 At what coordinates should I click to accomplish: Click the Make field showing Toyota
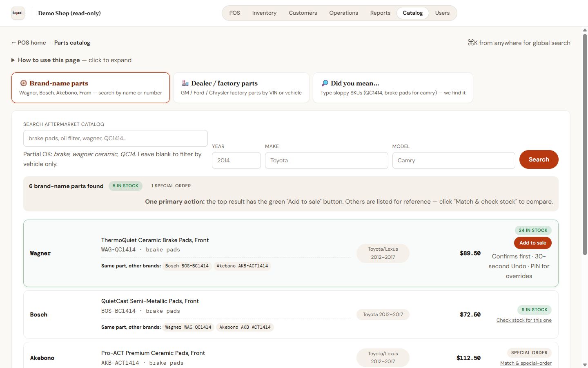[x=327, y=160]
